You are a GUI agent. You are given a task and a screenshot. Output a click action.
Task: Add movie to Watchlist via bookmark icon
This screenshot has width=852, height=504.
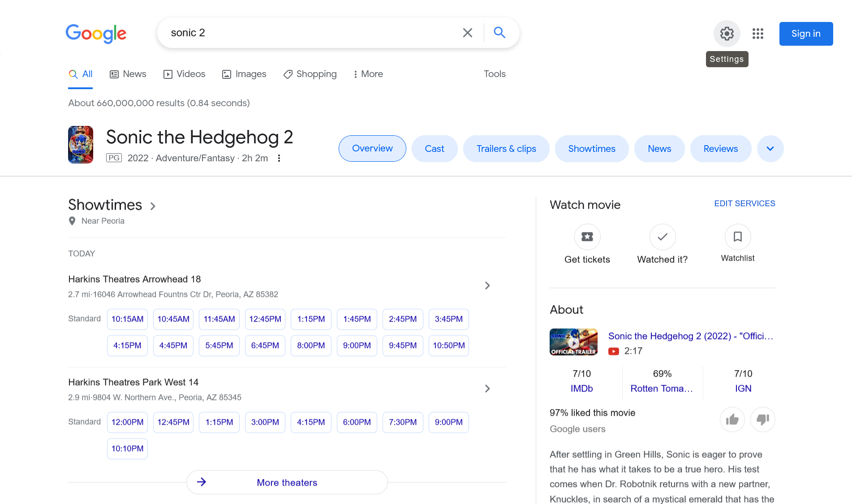(737, 237)
